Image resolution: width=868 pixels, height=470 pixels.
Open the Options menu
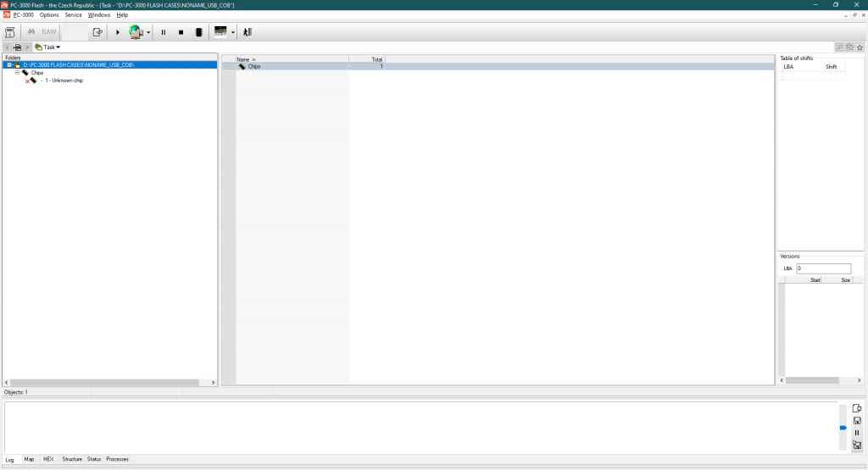pos(49,15)
